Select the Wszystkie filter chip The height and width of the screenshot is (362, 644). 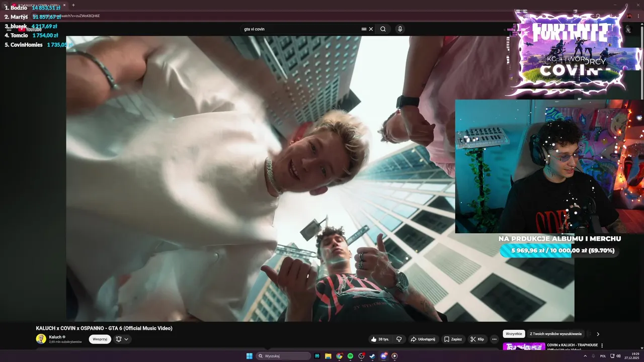point(514,334)
